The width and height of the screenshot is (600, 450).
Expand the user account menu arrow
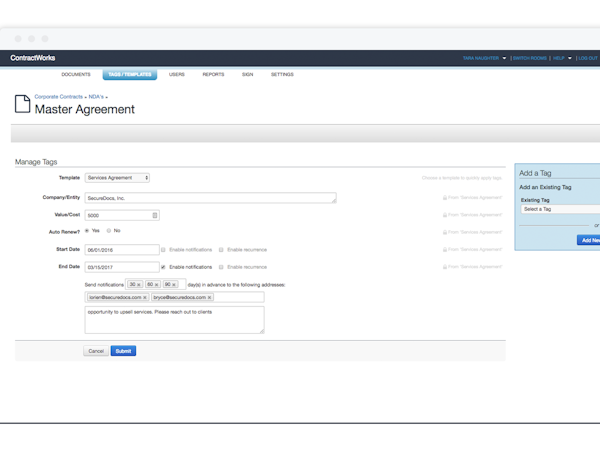(x=504, y=58)
